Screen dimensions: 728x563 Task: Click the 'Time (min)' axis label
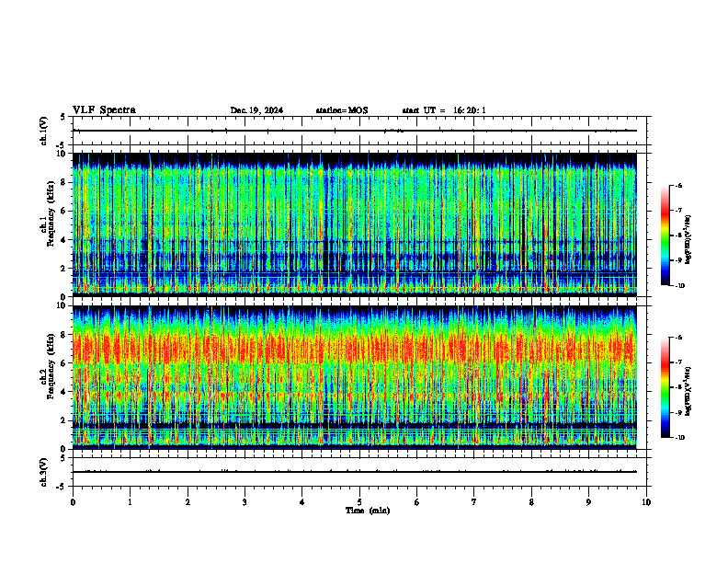pyautogui.click(x=368, y=511)
